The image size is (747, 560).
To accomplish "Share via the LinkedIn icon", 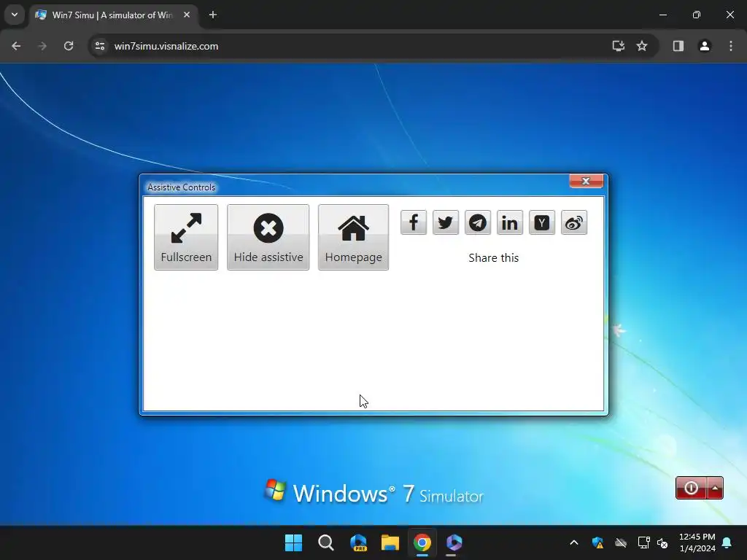I will 510,222.
